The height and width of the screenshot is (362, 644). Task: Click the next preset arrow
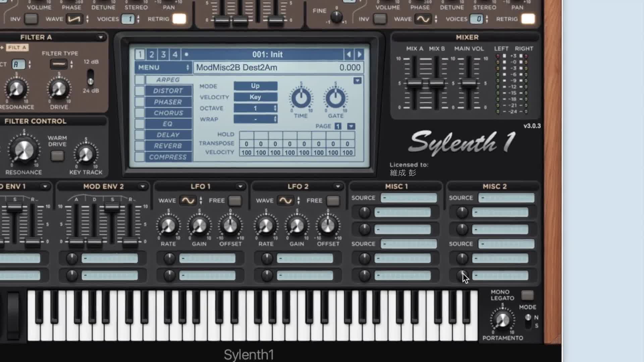click(359, 54)
